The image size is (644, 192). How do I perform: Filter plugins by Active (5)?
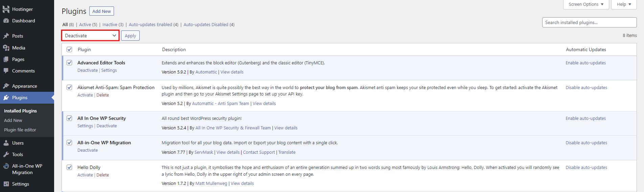(x=88, y=25)
